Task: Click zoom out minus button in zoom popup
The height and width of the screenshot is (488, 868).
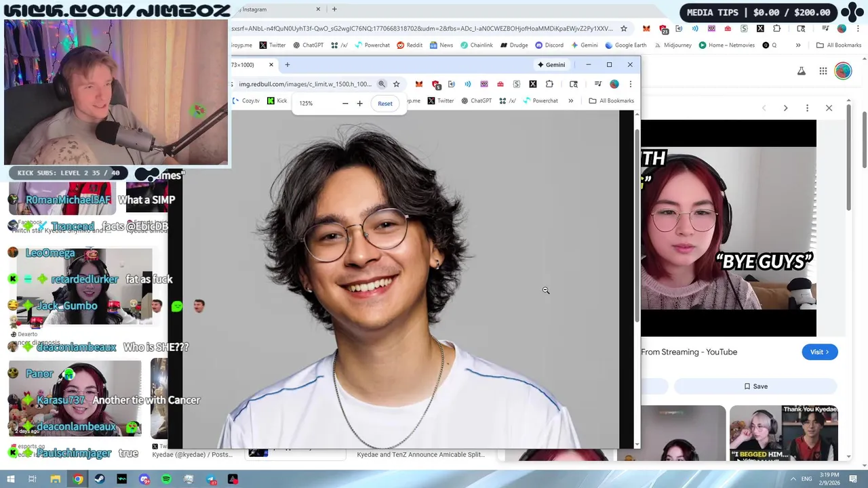Action: pos(345,104)
